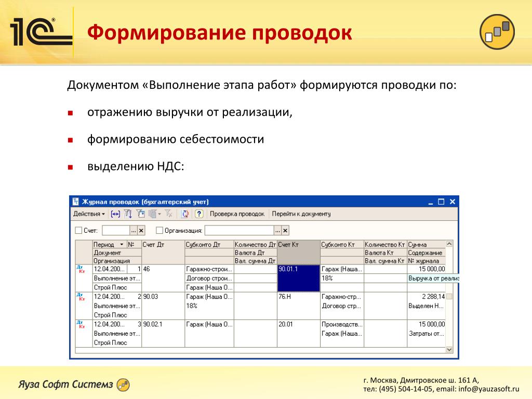Click Гаражно-строи... subconto cell in entry 1
Viewport: 532px width, 399px height.
[x=209, y=270]
